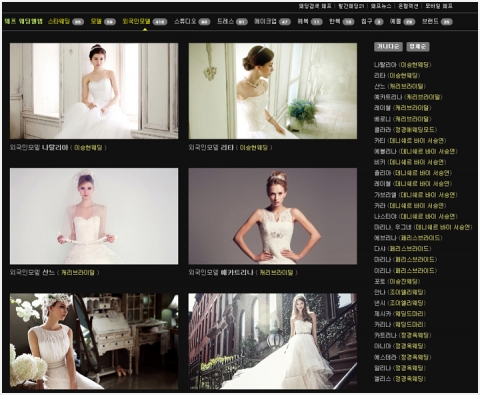Select 줄리아 (데니쉐르 바이 서승연) in the list
Image resolution: width=480 pixels, height=395 pixels.
coord(413,173)
